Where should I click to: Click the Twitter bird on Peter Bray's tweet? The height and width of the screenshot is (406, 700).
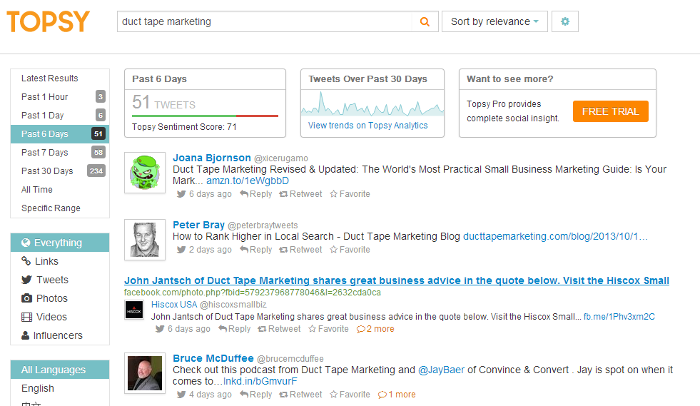pos(181,250)
